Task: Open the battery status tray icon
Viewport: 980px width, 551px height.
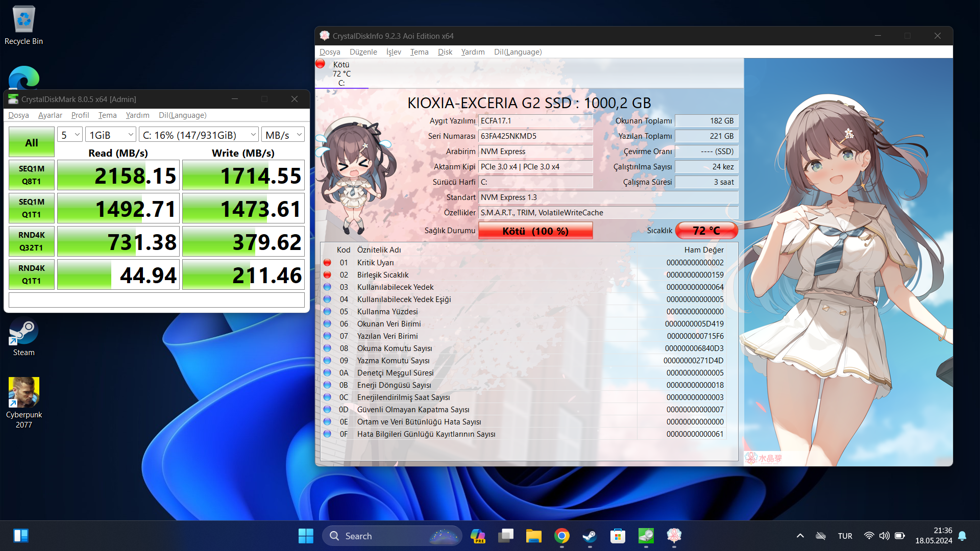Action: point(900,536)
